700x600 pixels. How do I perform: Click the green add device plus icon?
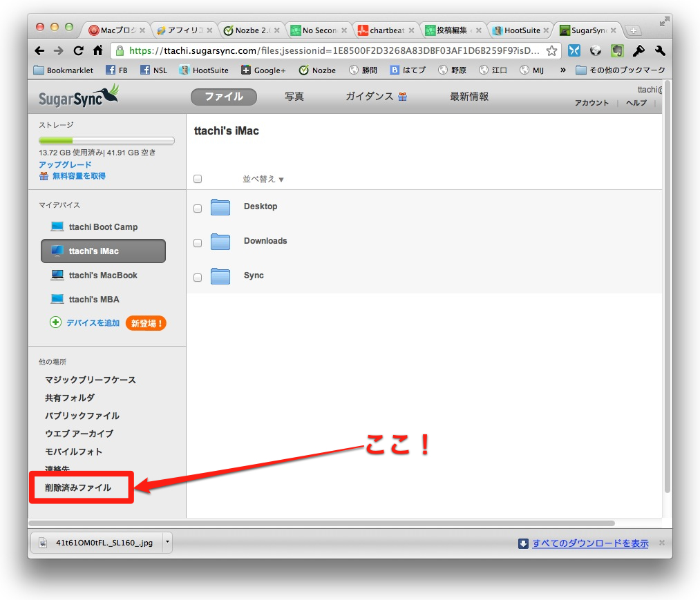point(56,322)
